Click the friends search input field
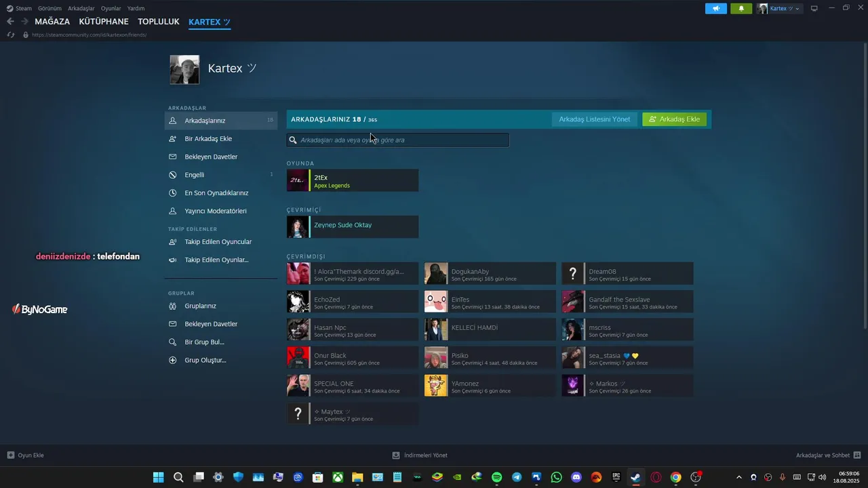Screen dimensions: 868x488 coord(397,140)
